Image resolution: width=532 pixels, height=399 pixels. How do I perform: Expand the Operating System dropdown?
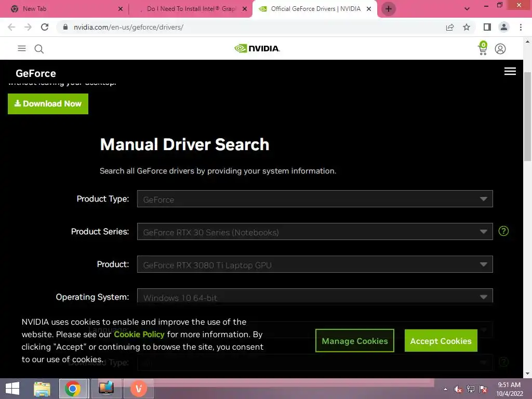(315, 297)
